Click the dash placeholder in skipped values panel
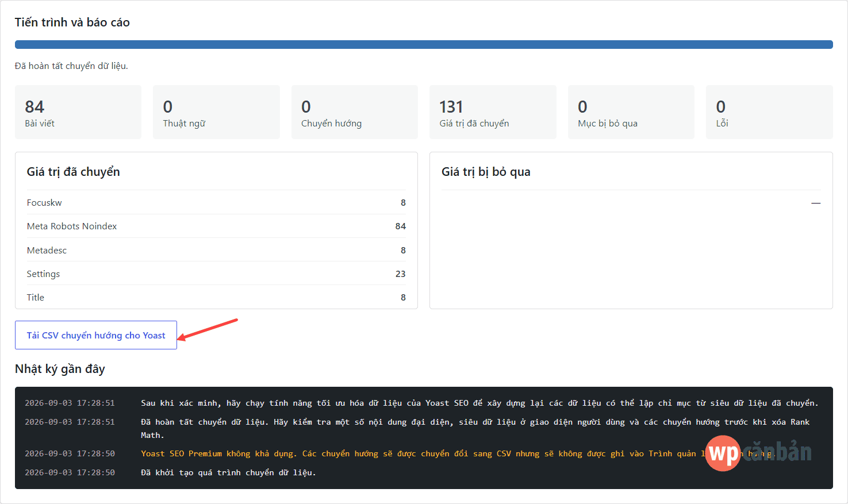Viewport: 848px width, 504px height. pos(816,203)
